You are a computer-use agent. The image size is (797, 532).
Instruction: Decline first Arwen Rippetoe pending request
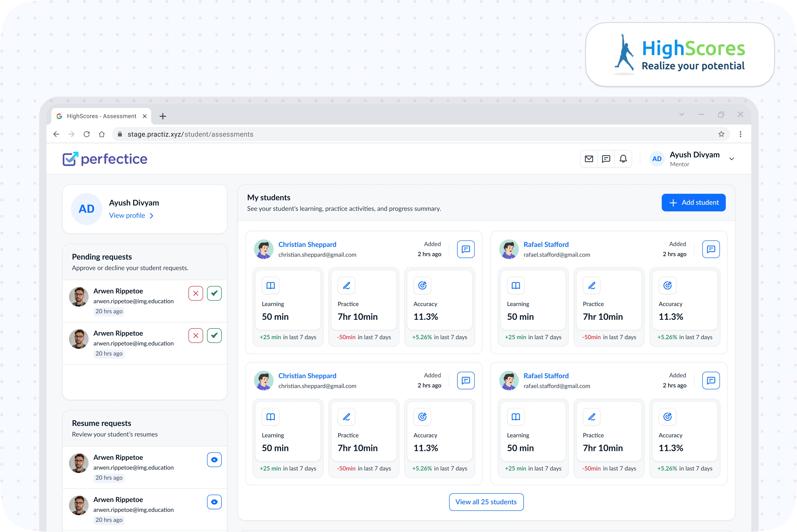[196, 293]
